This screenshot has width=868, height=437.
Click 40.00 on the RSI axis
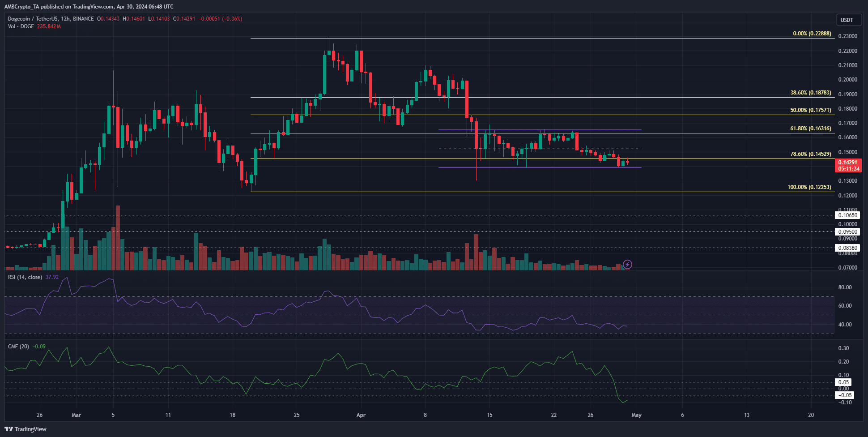pyautogui.click(x=845, y=325)
